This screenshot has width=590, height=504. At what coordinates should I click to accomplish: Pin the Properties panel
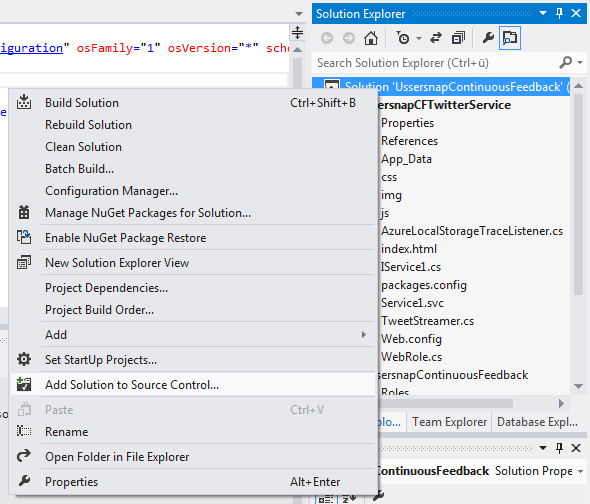pyautogui.click(x=560, y=448)
